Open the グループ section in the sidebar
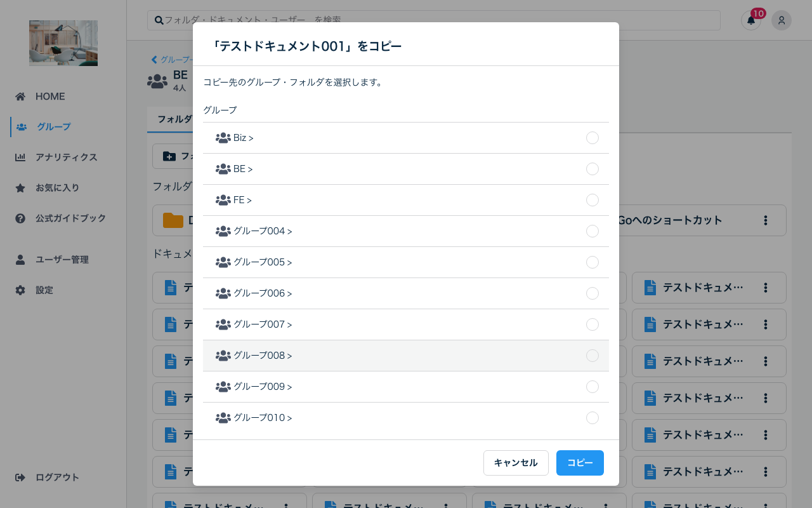The image size is (812, 508). pyautogui.click(x=54, y=126)
